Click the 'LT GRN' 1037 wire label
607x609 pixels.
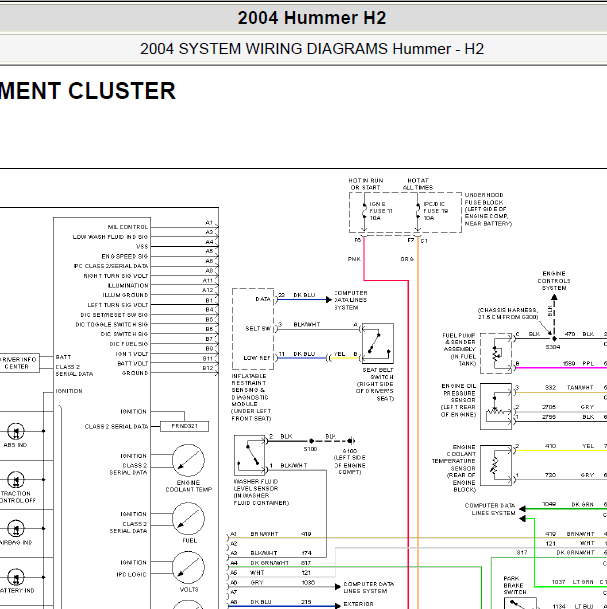coord(584,582)
